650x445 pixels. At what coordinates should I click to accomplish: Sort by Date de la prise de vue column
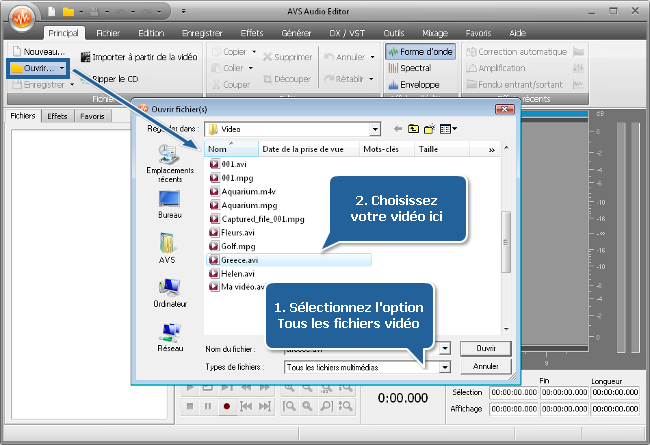click(x=308, y=149)
